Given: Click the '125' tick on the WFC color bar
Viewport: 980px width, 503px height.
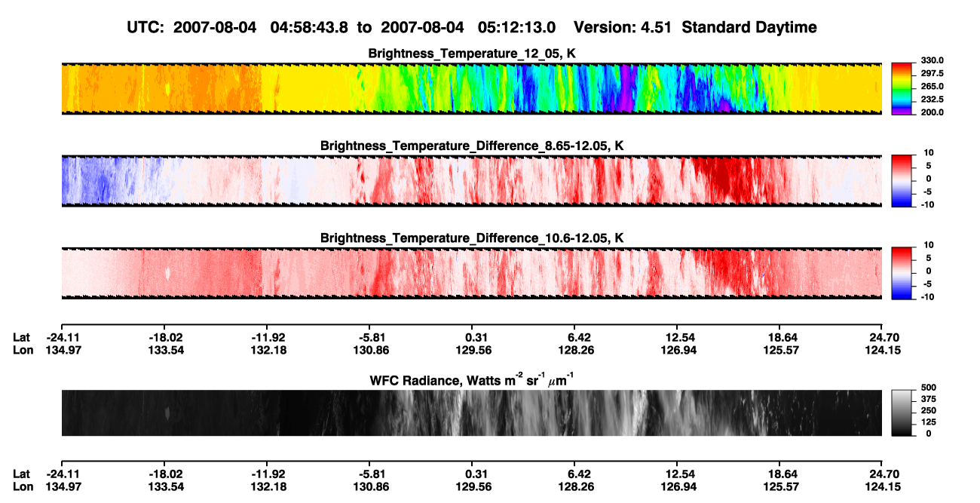Looking at the screenshot, I should tap(927, 422).
